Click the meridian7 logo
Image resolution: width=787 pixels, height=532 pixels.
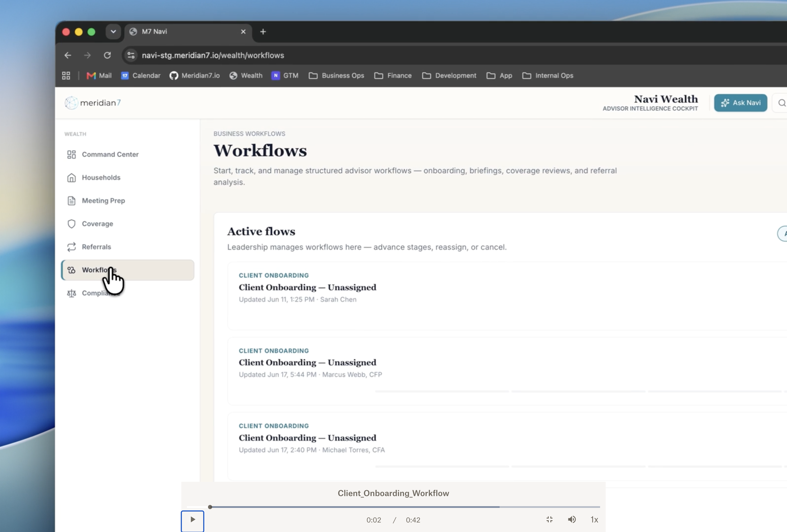click(93, 103)
